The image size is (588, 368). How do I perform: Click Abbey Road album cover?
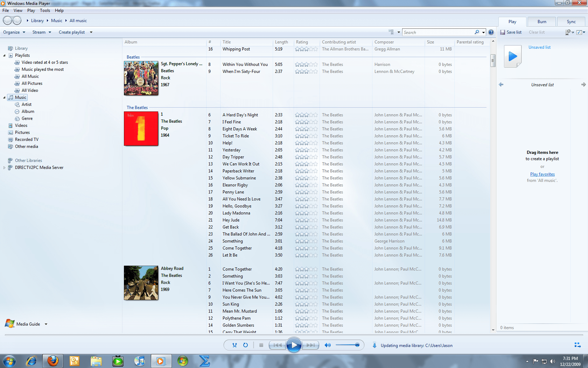click(x=141, y=282)
